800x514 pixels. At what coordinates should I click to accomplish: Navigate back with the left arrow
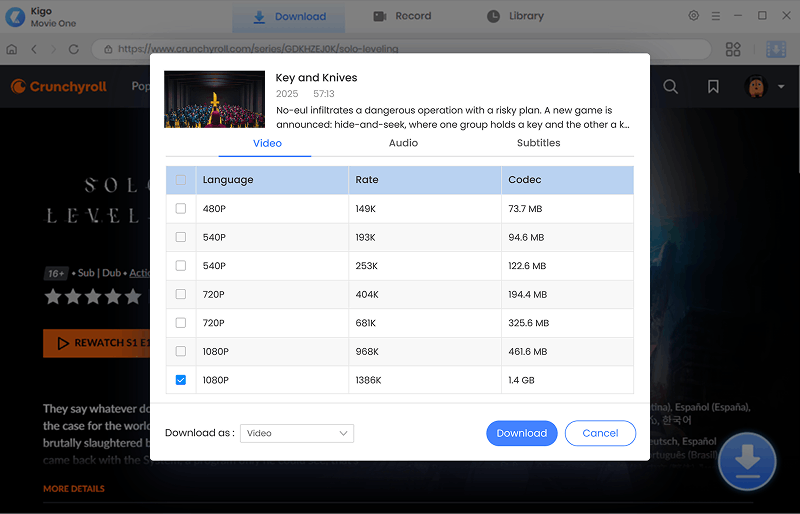[34, 49]
